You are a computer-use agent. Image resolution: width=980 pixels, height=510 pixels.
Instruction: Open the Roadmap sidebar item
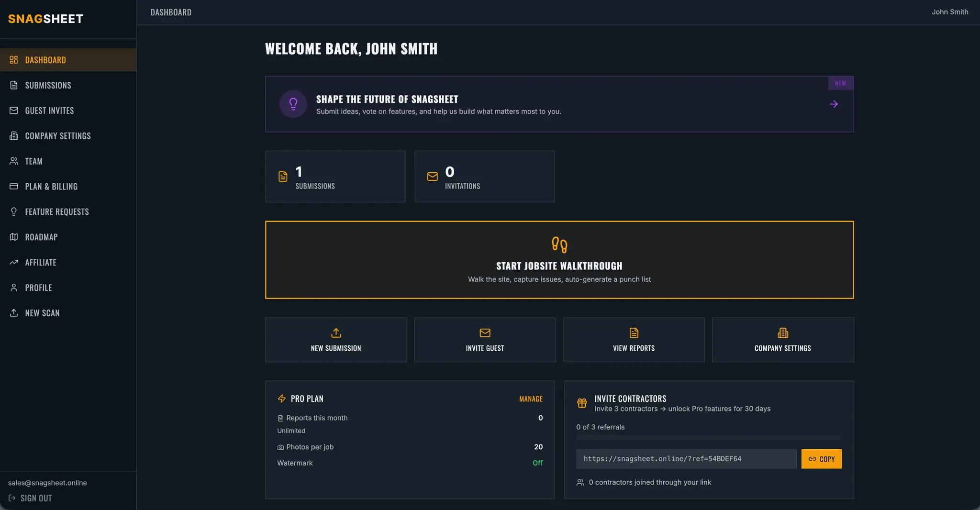[68, 237]
